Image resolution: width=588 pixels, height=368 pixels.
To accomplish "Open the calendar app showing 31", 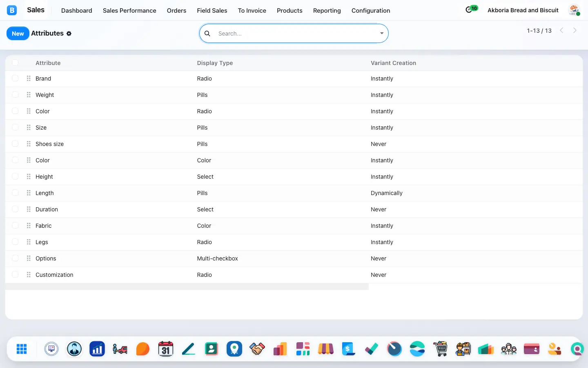I will point(166,349).
